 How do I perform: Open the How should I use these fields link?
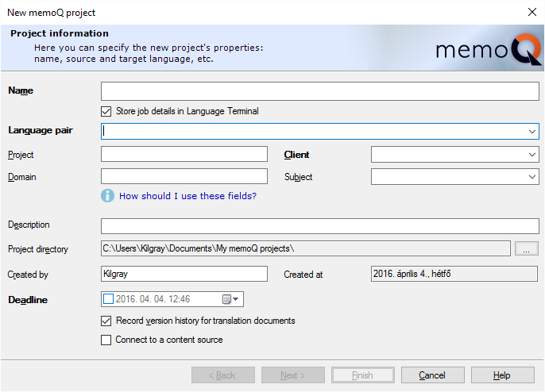pyautogui.click(x=187, y=196)
